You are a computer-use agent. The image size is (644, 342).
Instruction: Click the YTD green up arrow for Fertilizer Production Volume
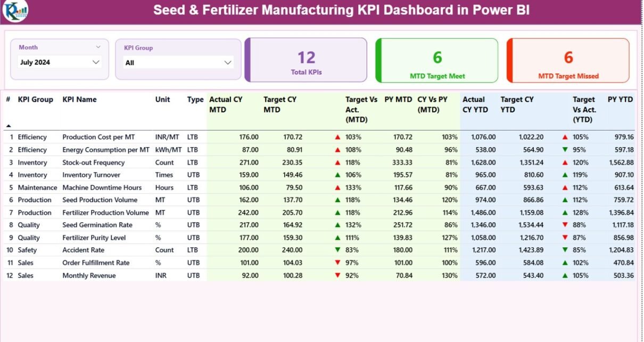(x=565, y=213)
